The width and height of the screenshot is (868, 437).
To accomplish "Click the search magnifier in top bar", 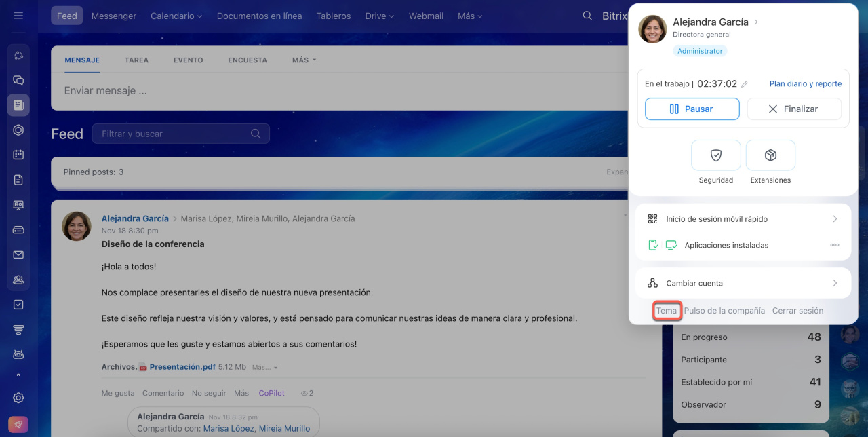I will click(587, 16).
